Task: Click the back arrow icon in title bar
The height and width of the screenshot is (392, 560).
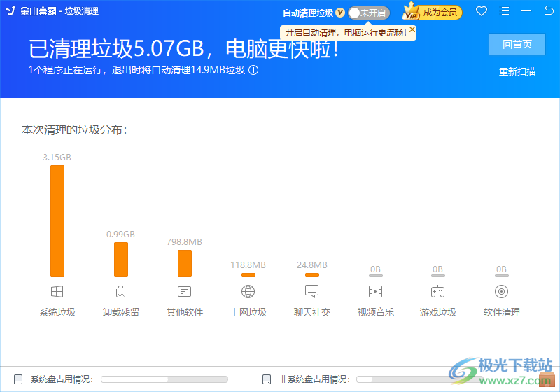Action: pyautogui.click(x=549, y=10)
